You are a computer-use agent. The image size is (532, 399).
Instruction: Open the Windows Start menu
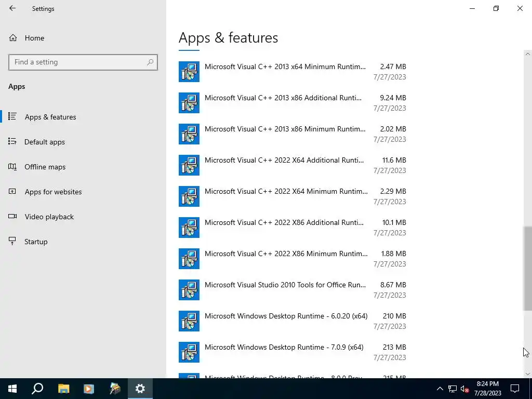[12, 389]
